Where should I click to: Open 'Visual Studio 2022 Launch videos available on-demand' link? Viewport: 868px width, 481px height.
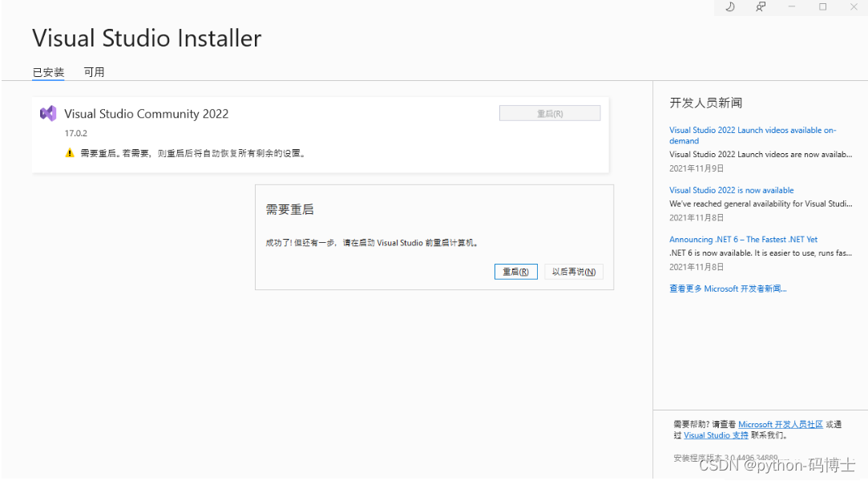[753, 135]
